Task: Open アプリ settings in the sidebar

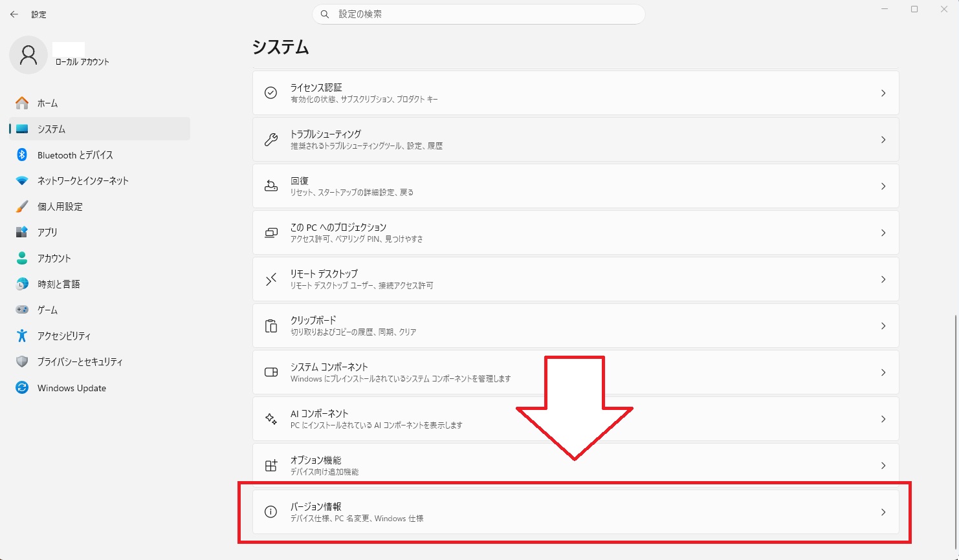Action: point(100,232)
